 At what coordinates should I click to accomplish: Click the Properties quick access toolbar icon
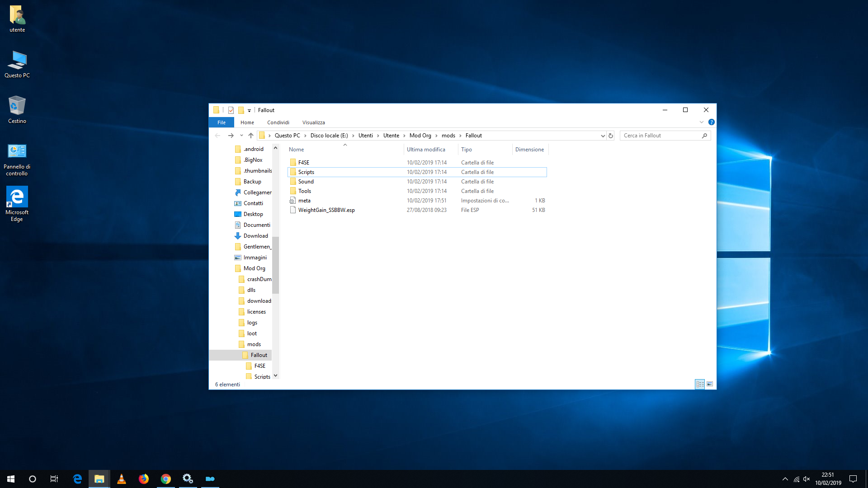pyautogui.click(x=231, y=110)
